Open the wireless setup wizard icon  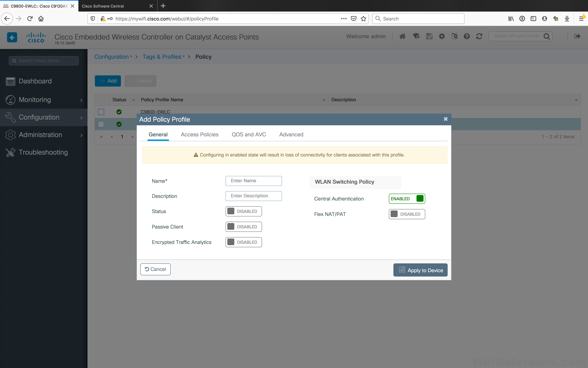click(x=416, y=36)
